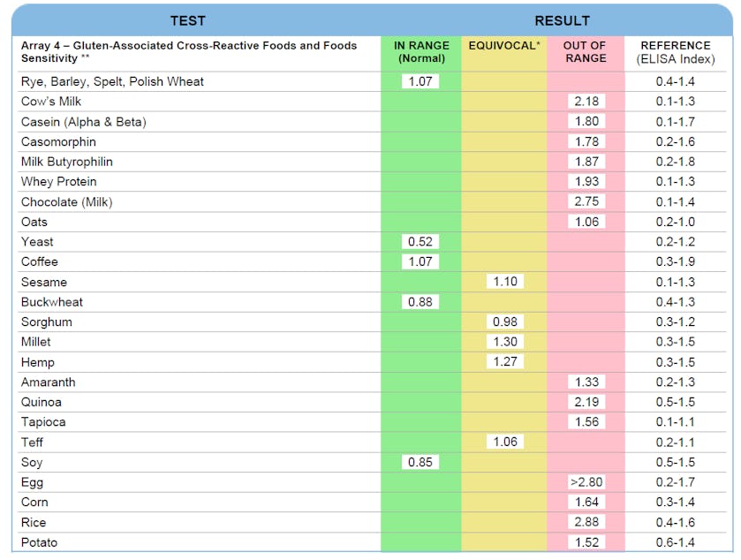Select the IN RANGE (Normal) header
The image size is (741, 560).
[421, 52]
